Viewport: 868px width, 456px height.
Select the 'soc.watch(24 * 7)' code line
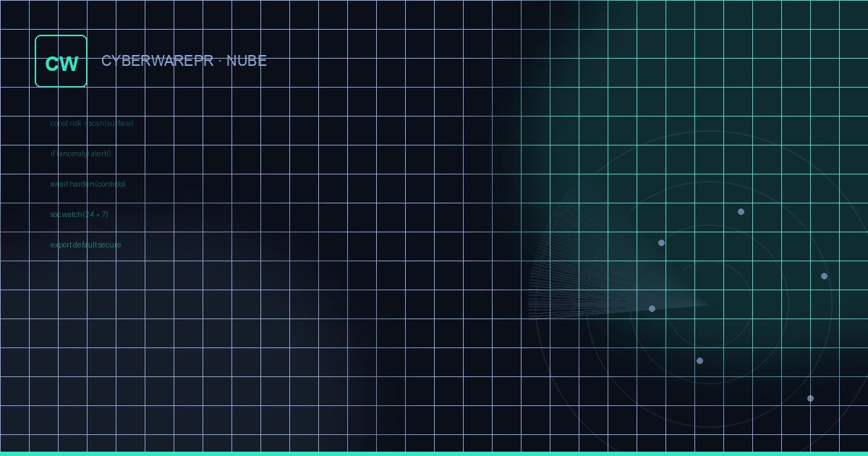pos(79,214)
